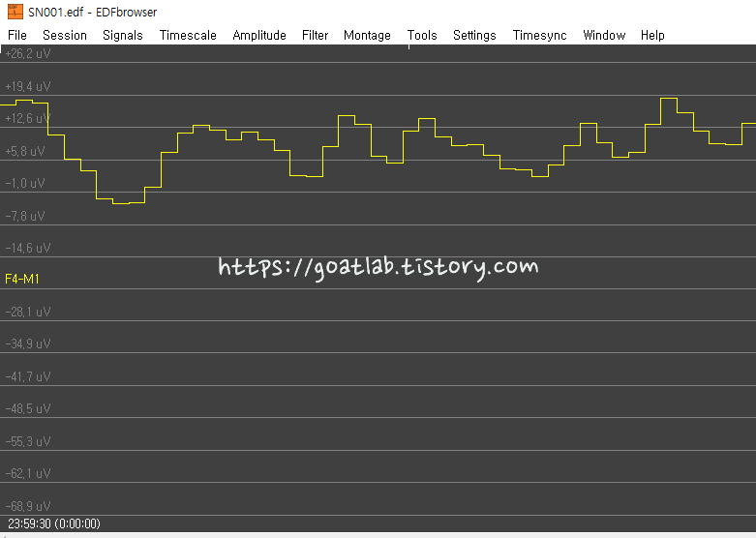756x538 pixels.
Task: Click the -28,1 uV scale label
Action: click(27, 313)
